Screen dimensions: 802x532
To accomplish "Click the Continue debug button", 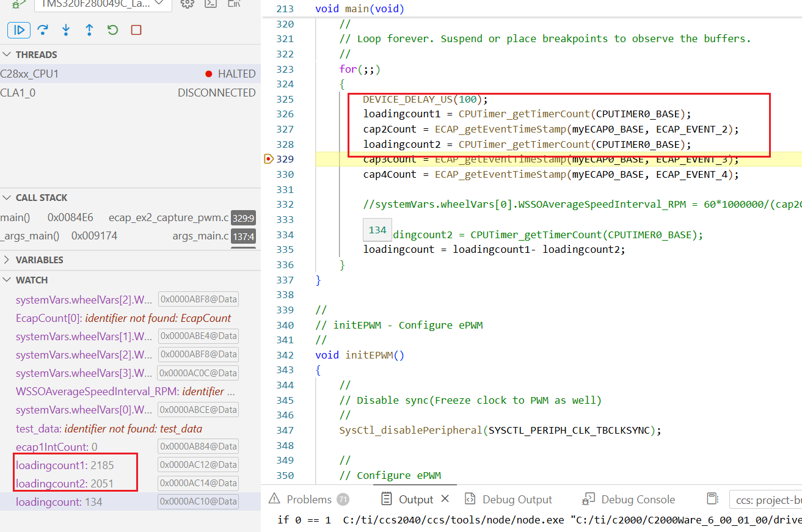I will pos(19,30).
